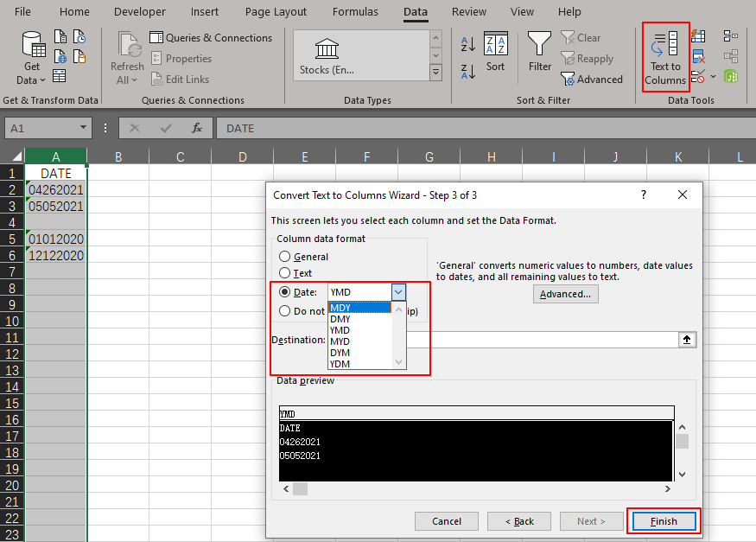
Task: Select the Date radio button
Action: pos(285,291)
